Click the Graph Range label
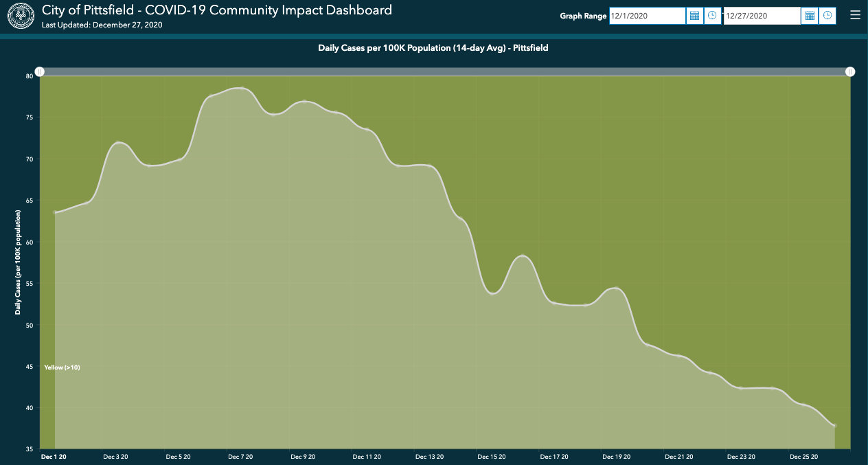 583,16
